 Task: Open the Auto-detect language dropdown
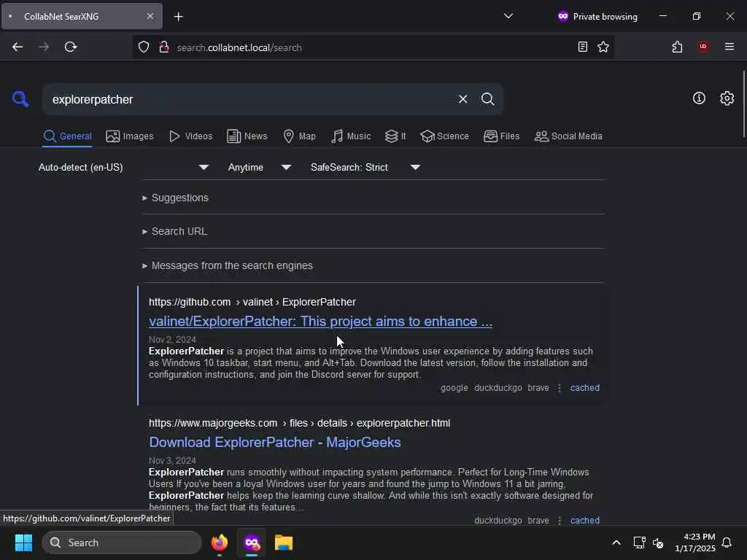tap(123, 167)
